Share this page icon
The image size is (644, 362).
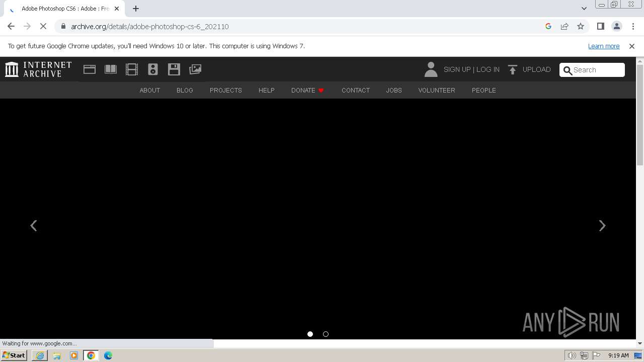pyautogui.click(x=565, y=26)
